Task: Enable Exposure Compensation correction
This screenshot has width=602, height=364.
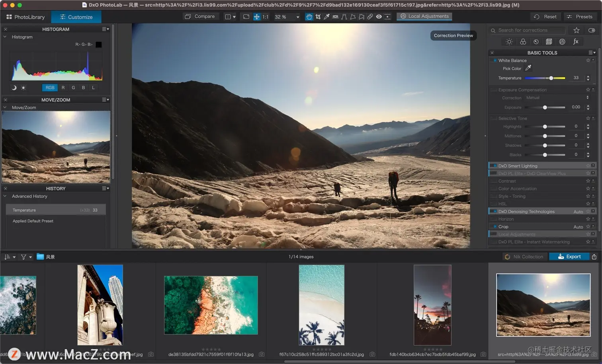Action: [494, 90]
